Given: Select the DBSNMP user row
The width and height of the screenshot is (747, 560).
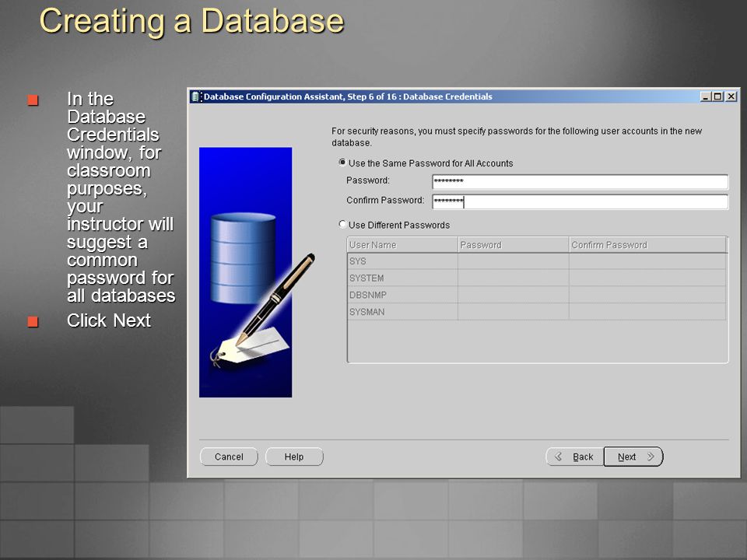Looking at the screenshot, I should [536, 295].
